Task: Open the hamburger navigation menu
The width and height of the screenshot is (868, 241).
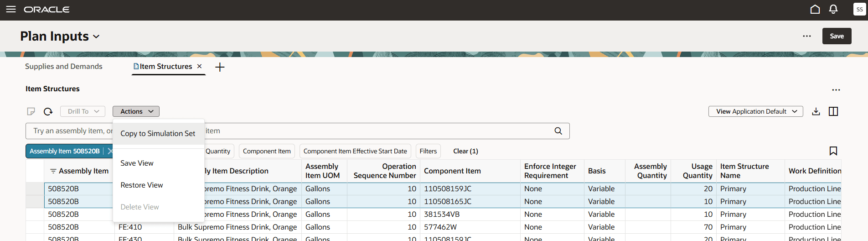Action: [x=11, y=9]
